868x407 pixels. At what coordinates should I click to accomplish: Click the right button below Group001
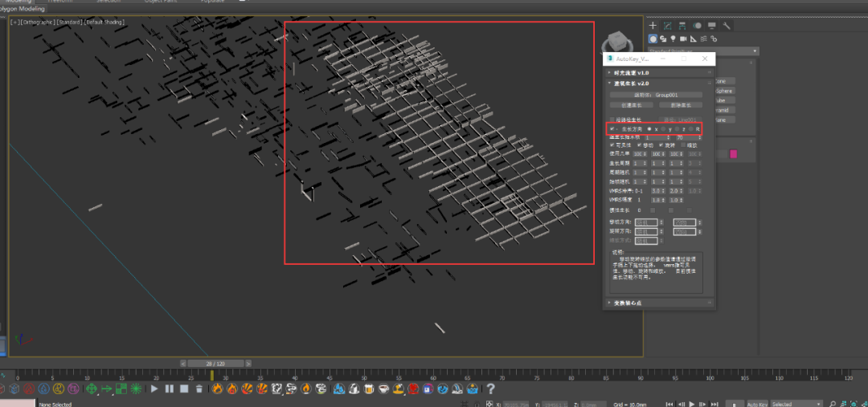click(x=681, y=105)
